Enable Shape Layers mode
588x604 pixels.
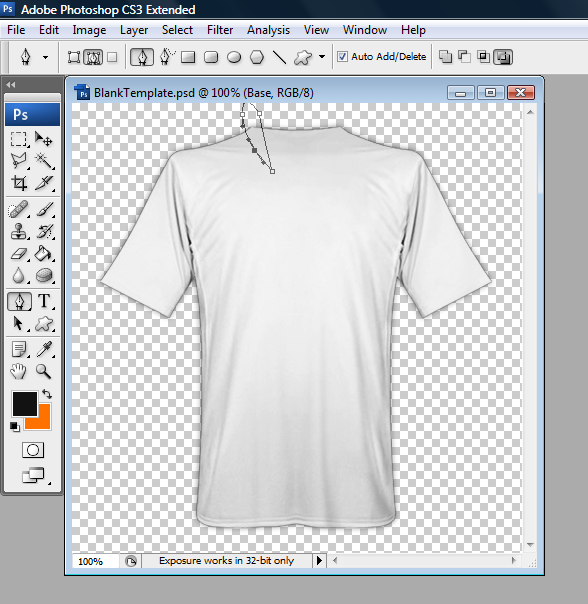[x=74, y=57]
